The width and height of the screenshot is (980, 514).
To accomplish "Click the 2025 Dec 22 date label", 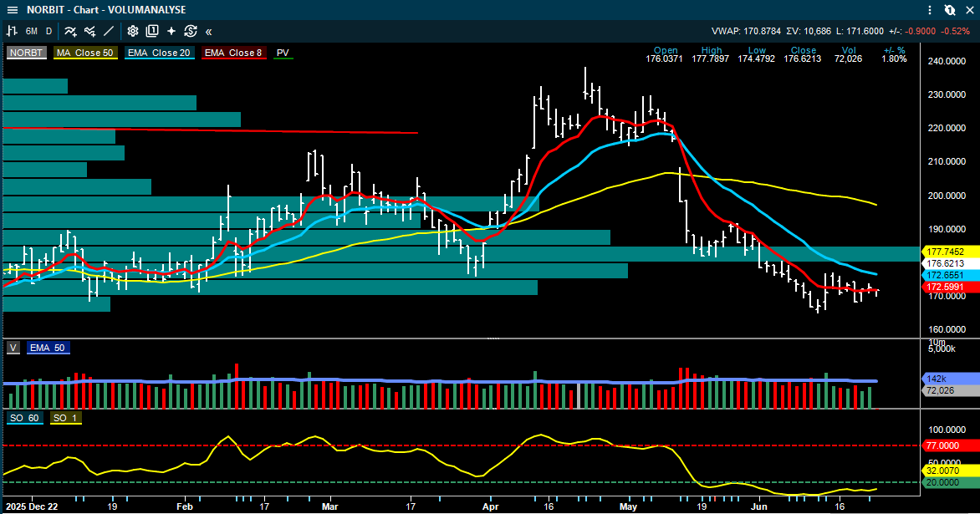I will pyautogui.click(x=32, y=506).
